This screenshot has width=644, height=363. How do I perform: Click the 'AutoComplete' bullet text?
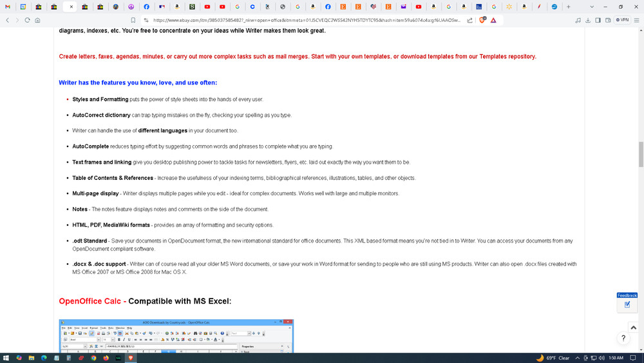pyautogui.click(x=91, y=146)
